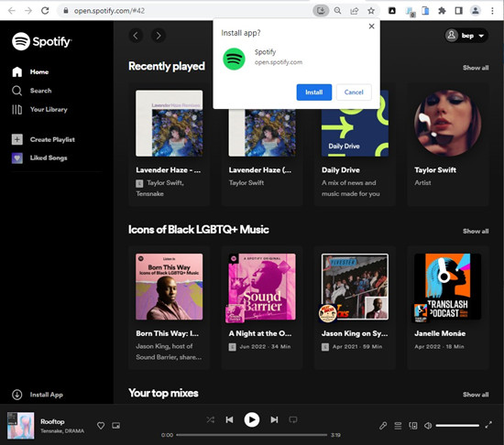
Task: Open the bep user account dropdown
Action: (x=466, y=36)
